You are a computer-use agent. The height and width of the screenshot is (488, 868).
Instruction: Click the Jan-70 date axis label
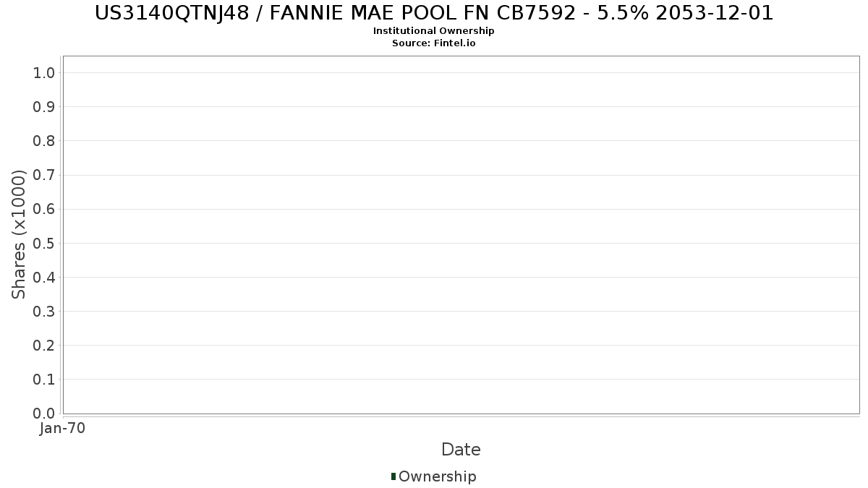tap(62, 429)
